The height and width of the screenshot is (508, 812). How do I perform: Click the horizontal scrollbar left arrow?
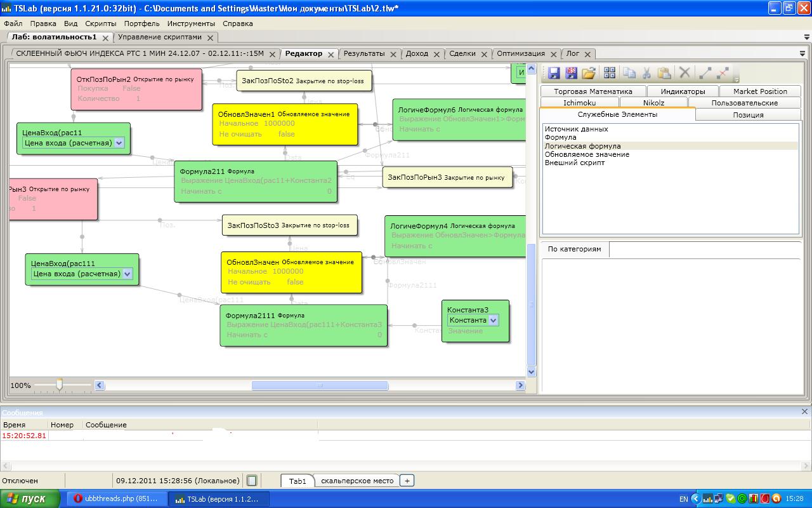click(100, 385)
